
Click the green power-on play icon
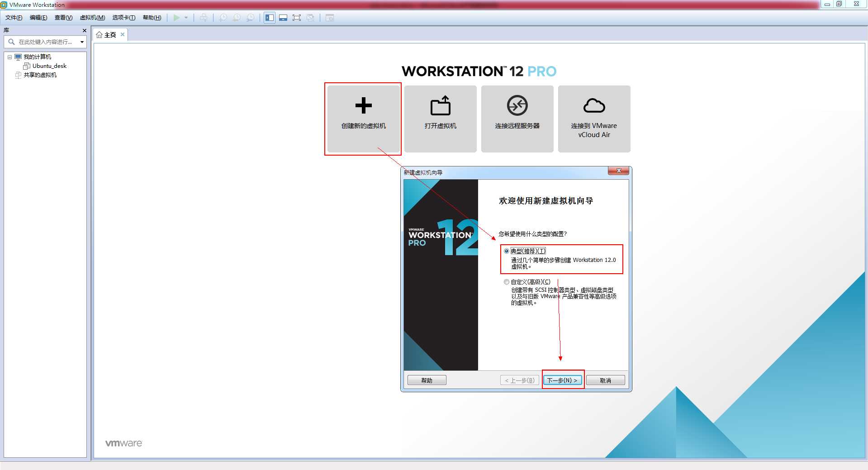tap(176, 18)
